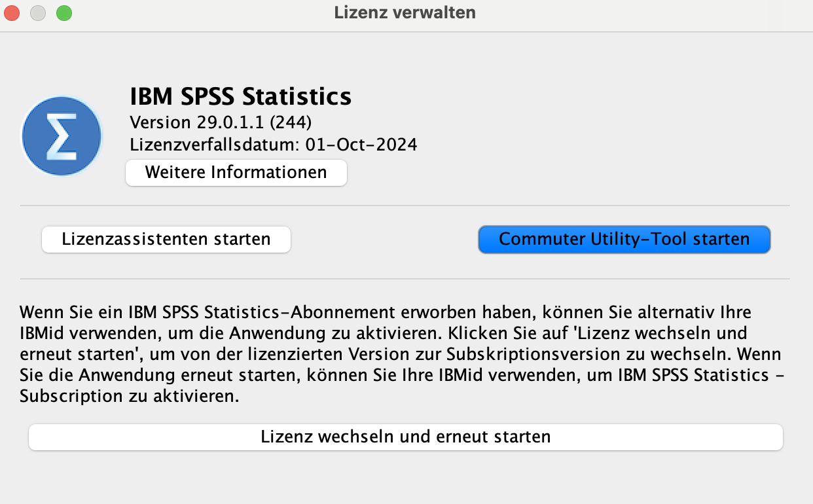Click the IBM SPSS Statistics sigma icon
The width and height of the screenshot is (813, 504).
pos(62,136)
